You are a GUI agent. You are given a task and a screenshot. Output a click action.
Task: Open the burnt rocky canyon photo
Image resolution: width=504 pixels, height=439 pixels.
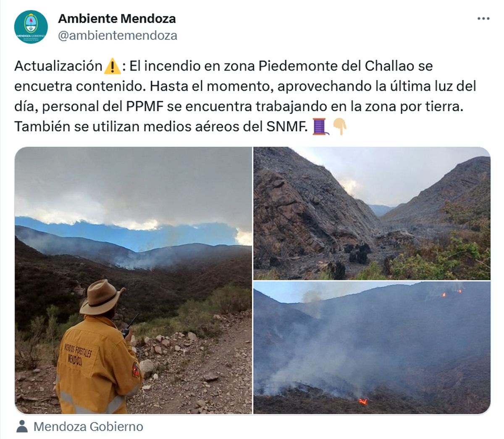tap(372, 213)
